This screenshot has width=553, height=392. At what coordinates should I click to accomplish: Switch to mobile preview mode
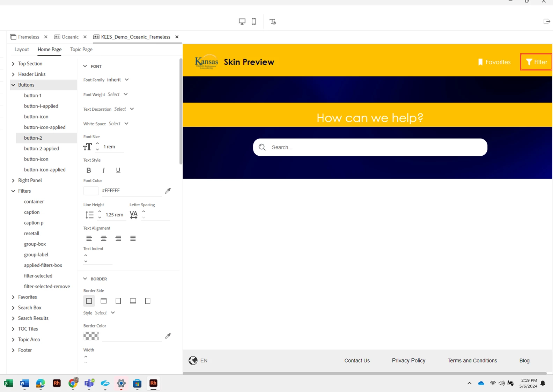[254, 21]
